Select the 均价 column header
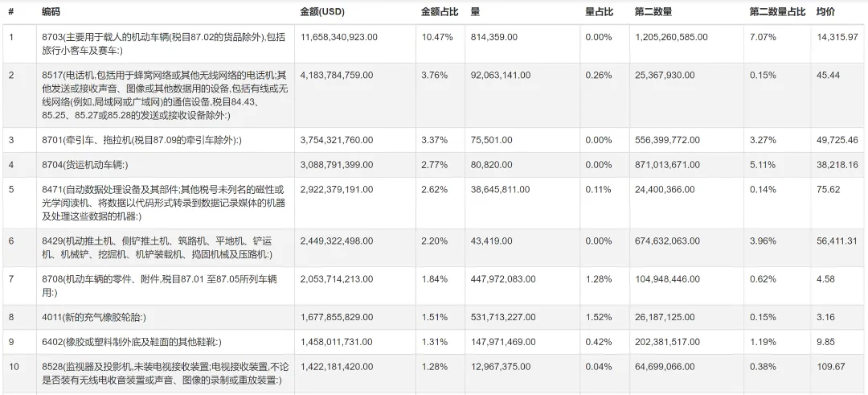The image size is (868, 395). 825,11
